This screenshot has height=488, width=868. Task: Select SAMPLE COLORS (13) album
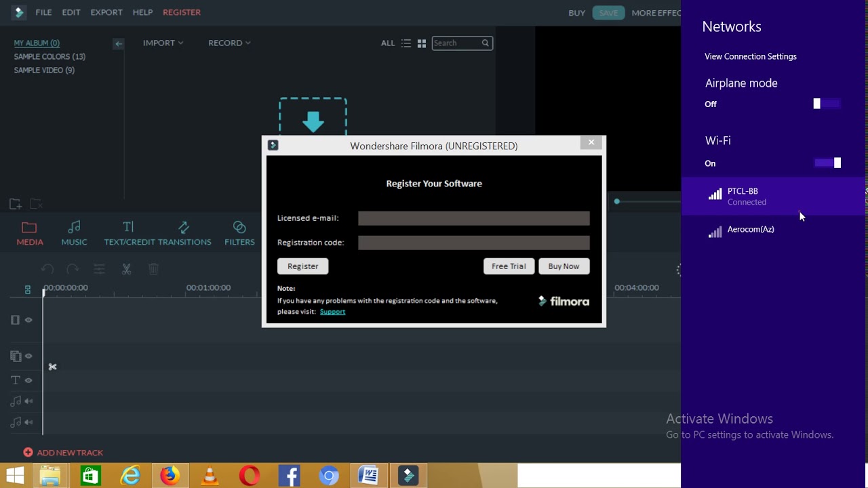50,57
